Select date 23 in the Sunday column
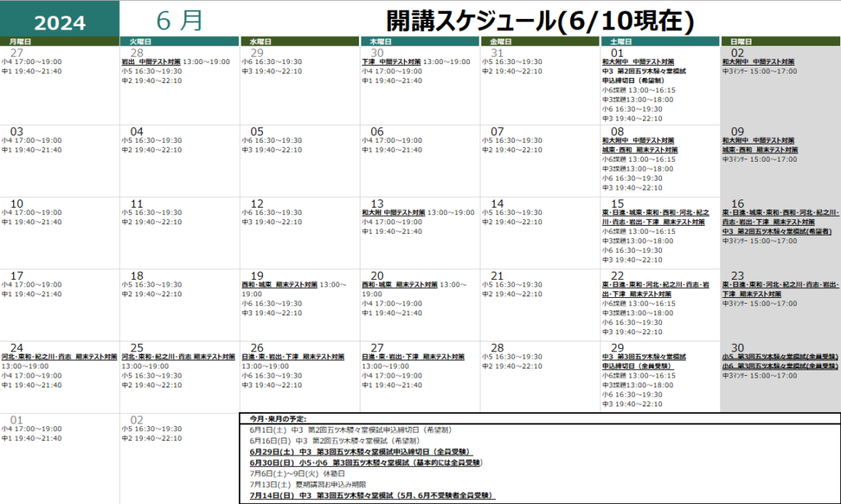 click(738, 275)
